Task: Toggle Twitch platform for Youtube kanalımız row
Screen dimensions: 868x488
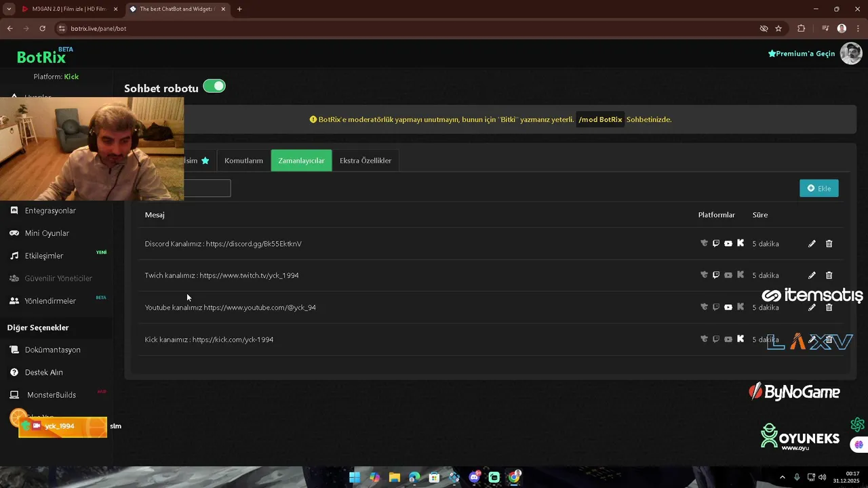Action: coord(716,307)
